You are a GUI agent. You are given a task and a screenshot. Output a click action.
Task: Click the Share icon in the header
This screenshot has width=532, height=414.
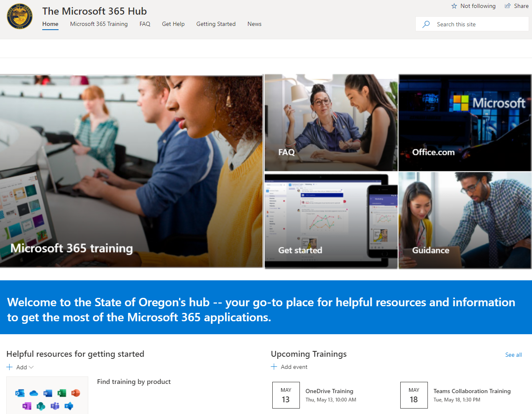[x=508, y=6]
